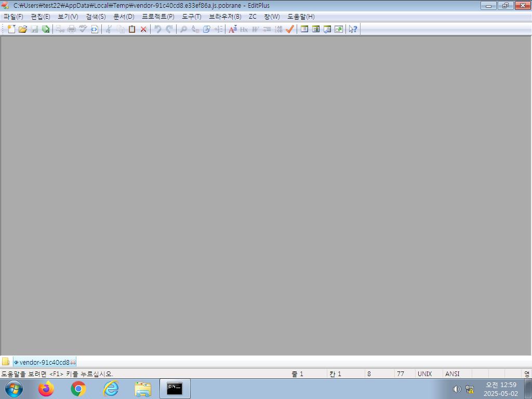Launch Google Chrome from the taskbar
The height and width of the screenshot is (399, 532).
coord(78,389)
